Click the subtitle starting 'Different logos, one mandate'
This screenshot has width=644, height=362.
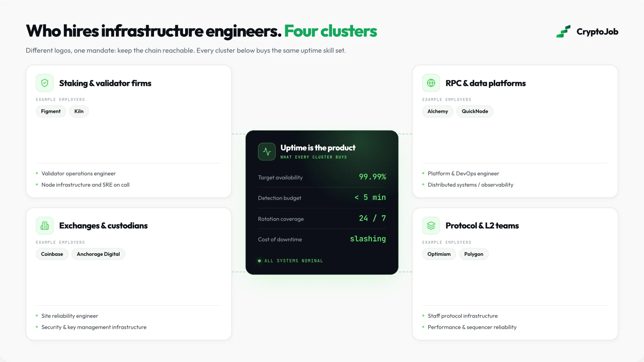coord(186,51)
